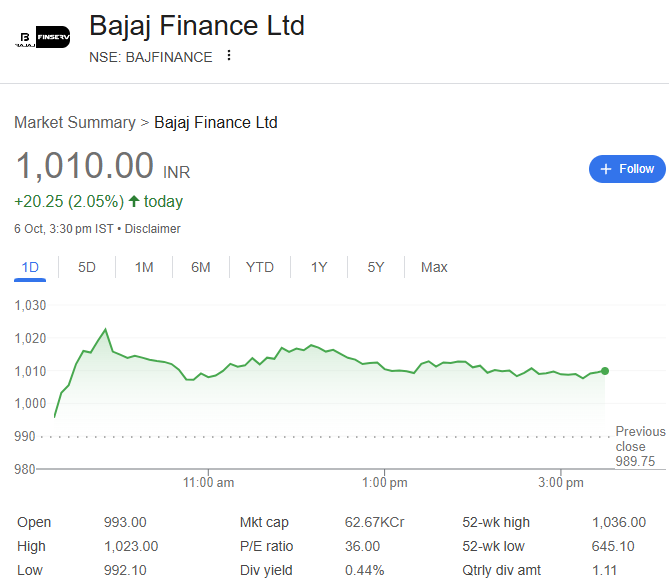Select the 1D chart range tab
The width and height of the screenshot is (669, 586).
[30, 267]
